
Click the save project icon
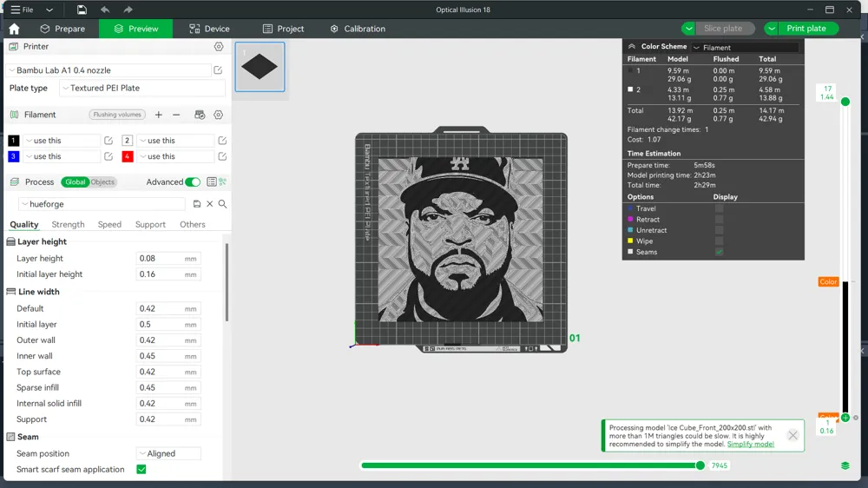[82, 10]
